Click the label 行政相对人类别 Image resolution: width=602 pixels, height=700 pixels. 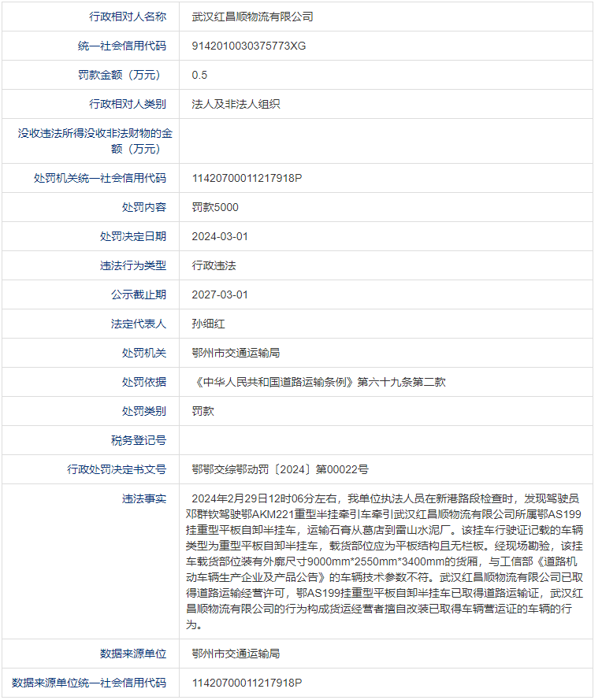point(128,104)
